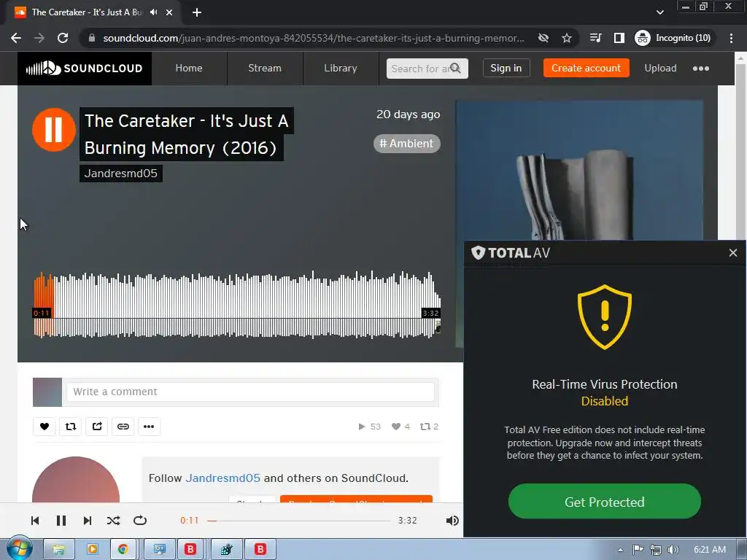The height and width of the screenshot is (560, 747).
Task: Click the search magnifier icon
Action: click(455, 68)
